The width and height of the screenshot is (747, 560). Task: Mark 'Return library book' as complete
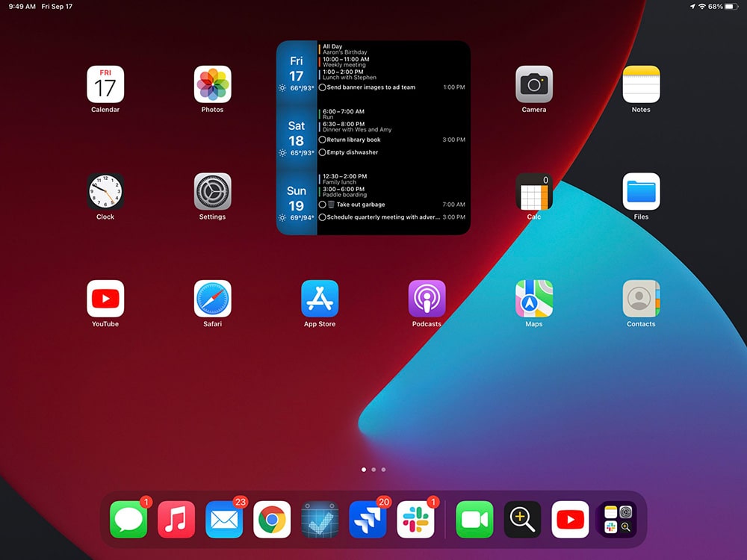tap(323, 140)
